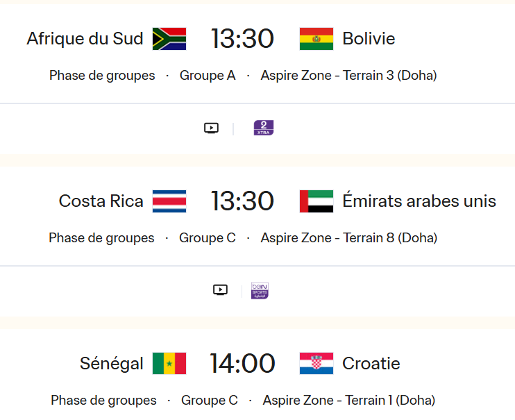Viewport: 515px width, 420px height.
Task: Select the Croatie team name
Action: tap(371, 363)
